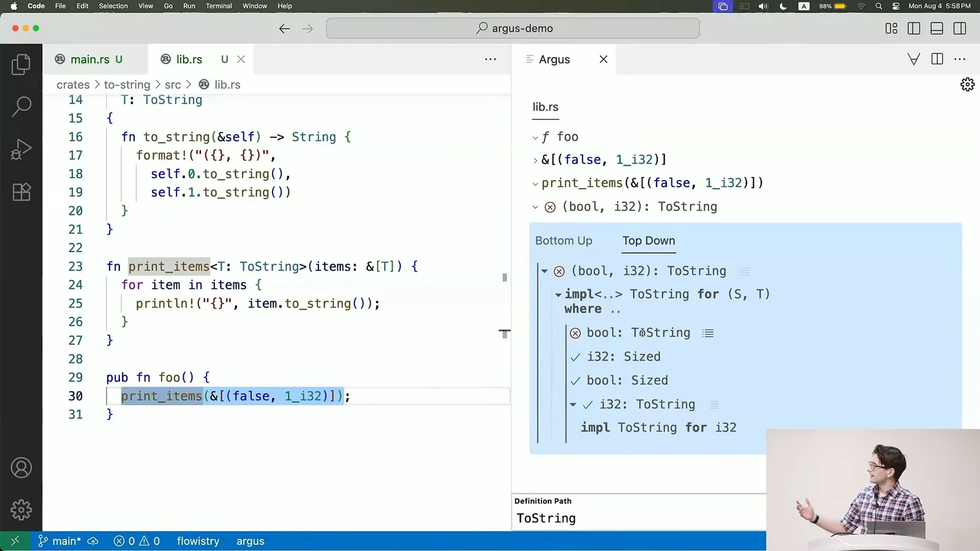
Task: Expand the &[(false, 1_i32)] row
Action: (535, 160)
